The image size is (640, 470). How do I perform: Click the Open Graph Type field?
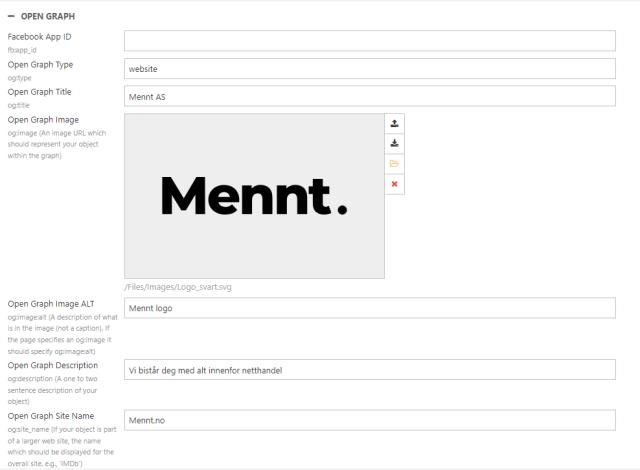[x=369, y=69]
